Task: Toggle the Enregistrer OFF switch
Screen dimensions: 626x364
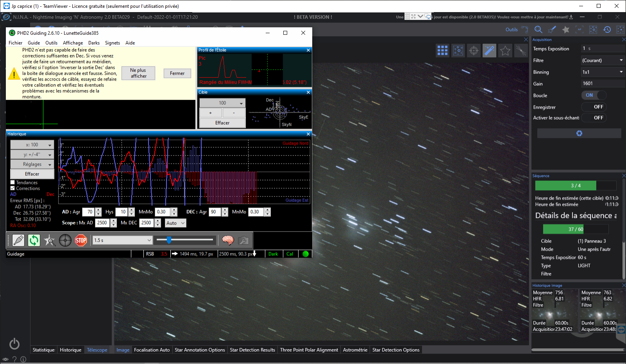Action: click(594, 107)
